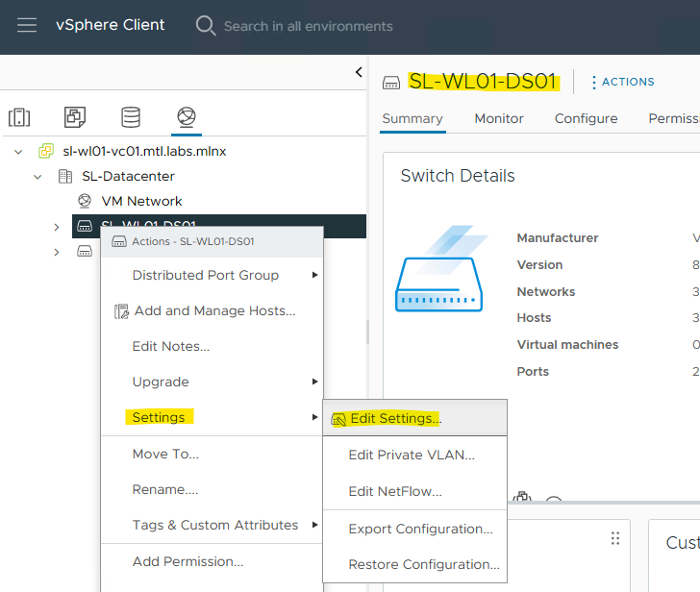Image resolution: width=700 pixels, height=592 pixels.
Task: Click the SL-WL01-DS01 page title
Action: click(x=483, y=82)
